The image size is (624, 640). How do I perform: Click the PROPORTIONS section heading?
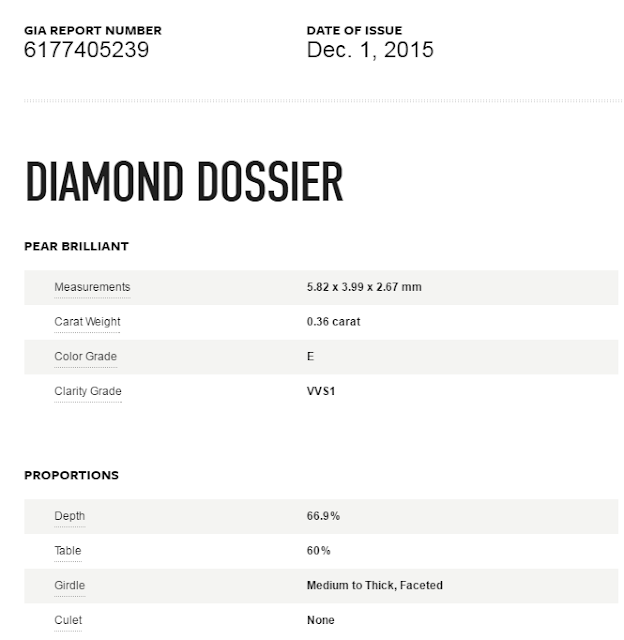coord(71,475)
